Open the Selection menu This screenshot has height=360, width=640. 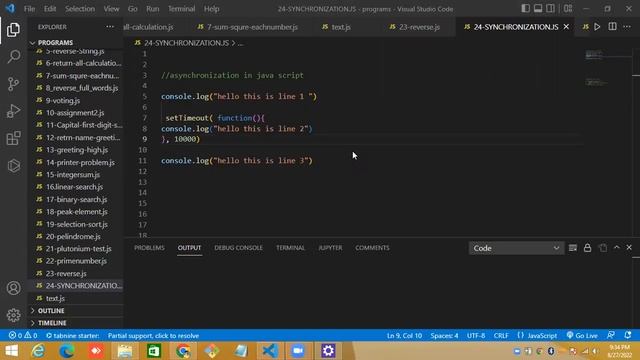click(80, 9)
